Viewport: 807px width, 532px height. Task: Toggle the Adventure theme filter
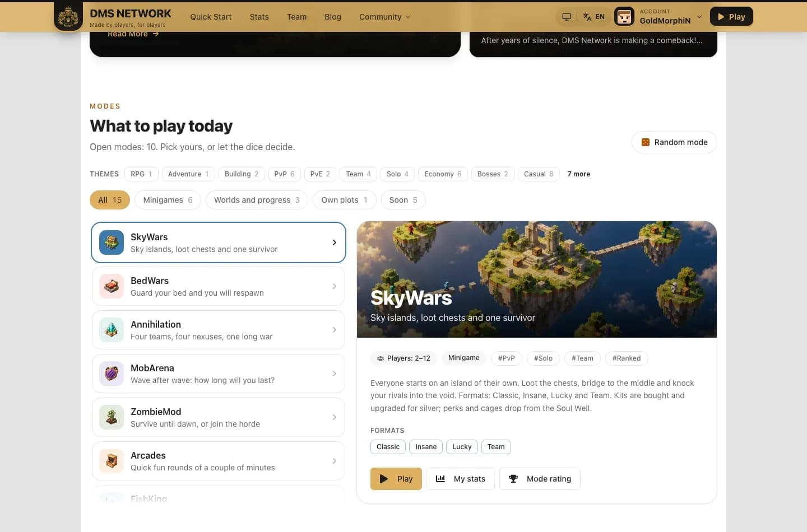click(x=188, y=174)
